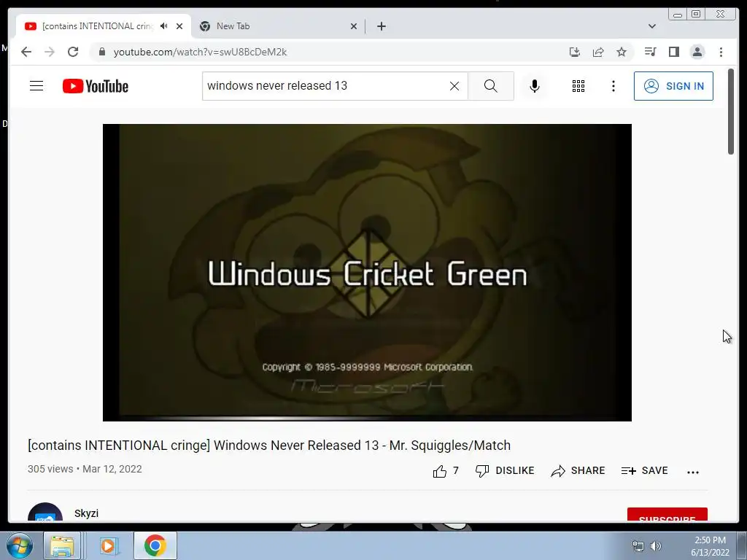Open the YouTube hamburger guide menu
The height and width of the screenshot is (560, 747).
(36, 86)
